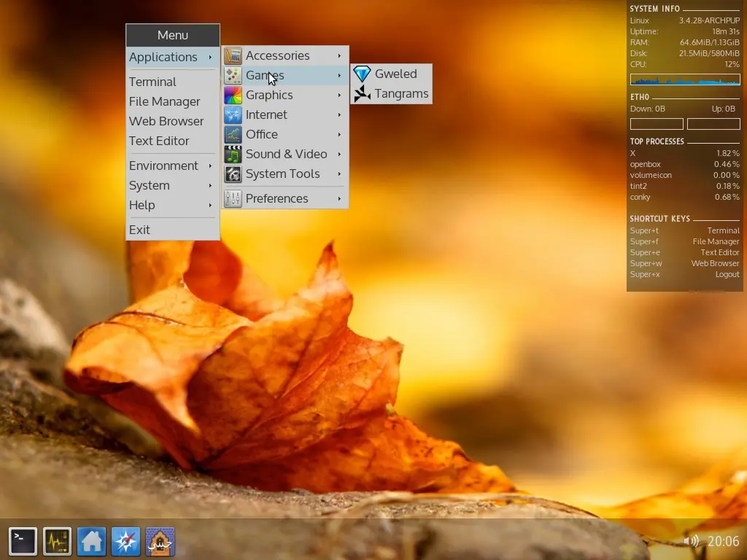
Task: Click the volume speaker tray icon
Action: [692, 541]
